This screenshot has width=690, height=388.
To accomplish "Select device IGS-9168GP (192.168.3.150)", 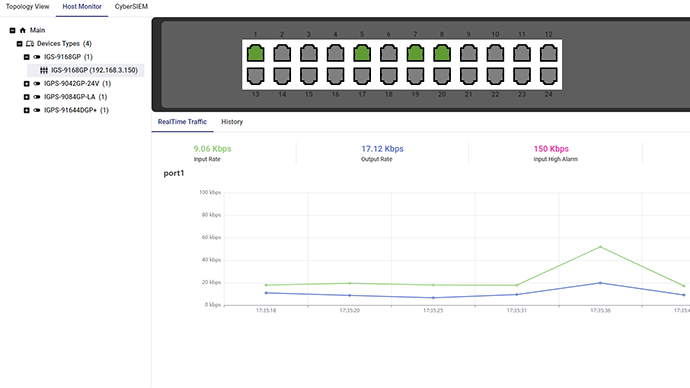I will click(86, 70).
